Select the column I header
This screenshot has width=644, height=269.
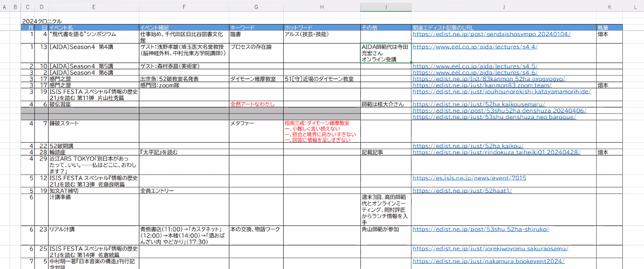click(386, 7)
